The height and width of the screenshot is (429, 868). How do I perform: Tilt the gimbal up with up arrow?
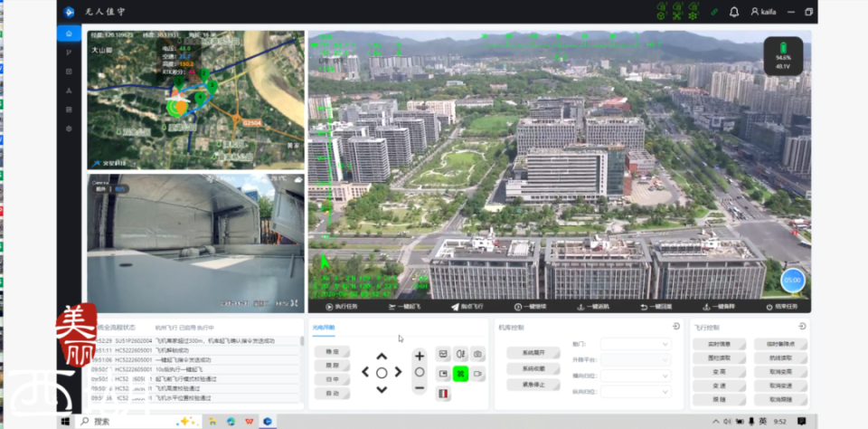coord(382,357)
